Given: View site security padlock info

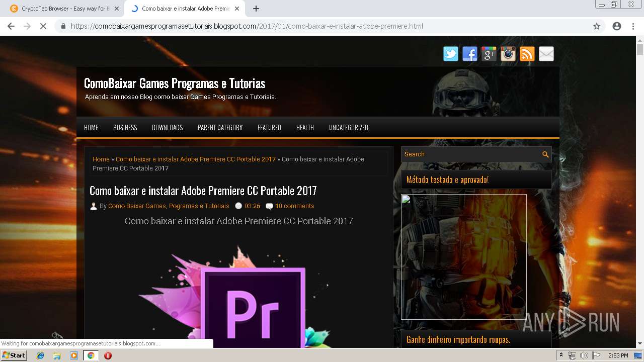Looking at the screenshot, I should click(x=63, y=26).
